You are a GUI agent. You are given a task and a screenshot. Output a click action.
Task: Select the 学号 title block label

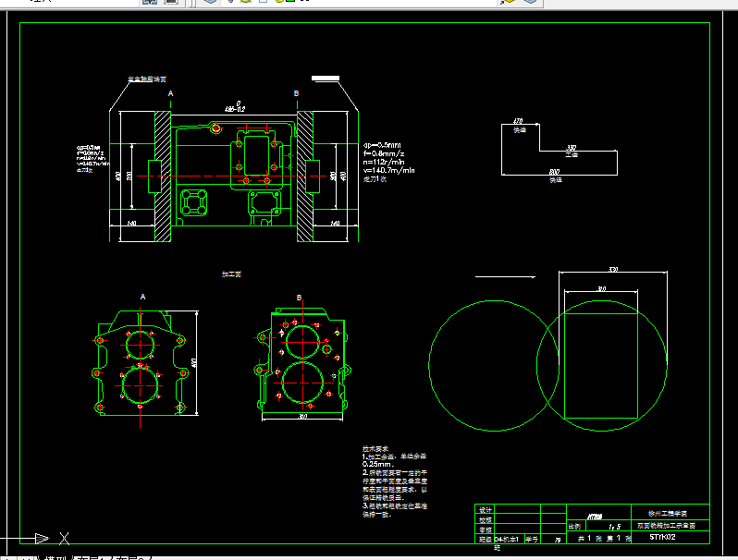pyautogui.click(x=532, y=540)
